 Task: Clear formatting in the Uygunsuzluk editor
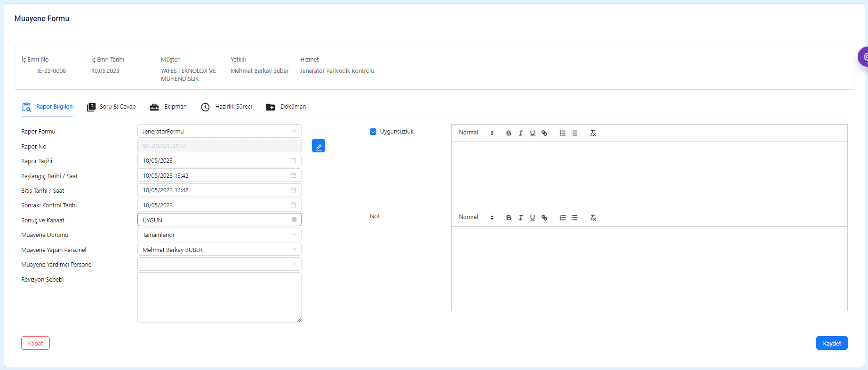[593, 133]
